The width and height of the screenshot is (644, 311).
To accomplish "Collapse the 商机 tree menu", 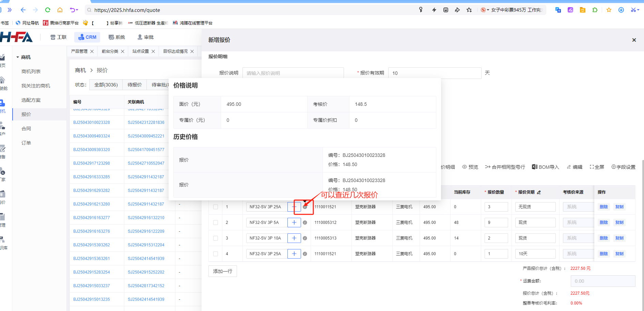I will 18,57.
